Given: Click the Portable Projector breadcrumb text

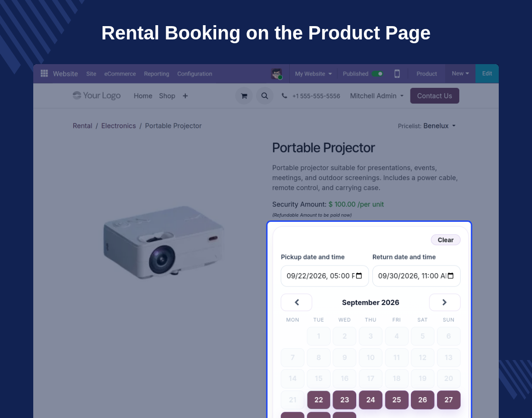Looking at the screenshot, I should [x=173, y=126].
